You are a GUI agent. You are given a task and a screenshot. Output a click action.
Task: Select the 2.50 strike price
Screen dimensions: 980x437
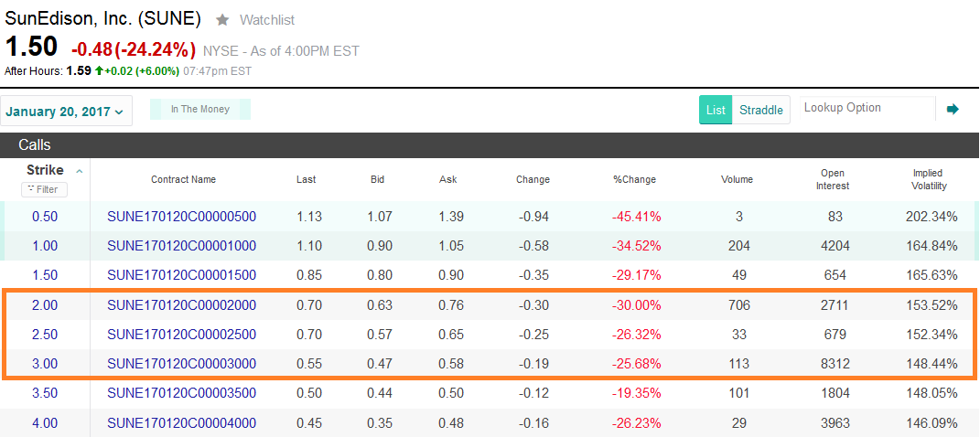[45, 335]
